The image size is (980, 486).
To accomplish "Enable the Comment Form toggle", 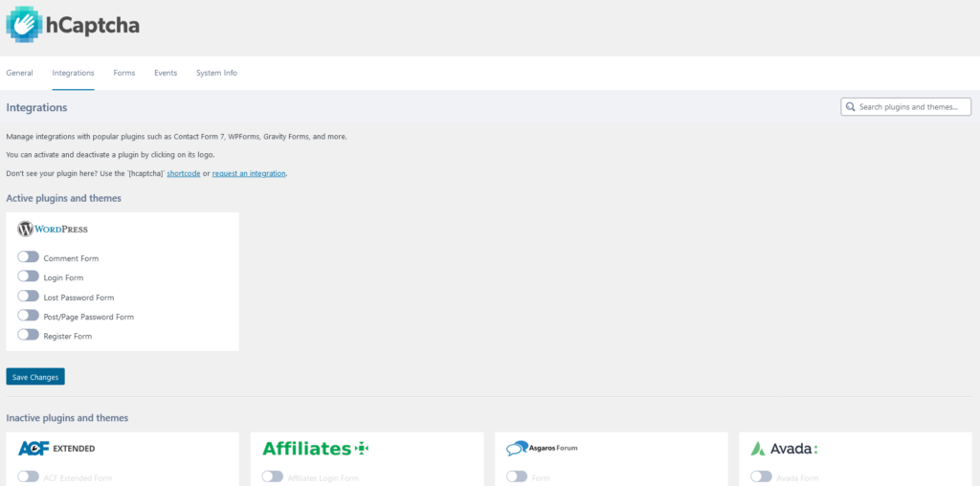I will [x=28, y=256].
